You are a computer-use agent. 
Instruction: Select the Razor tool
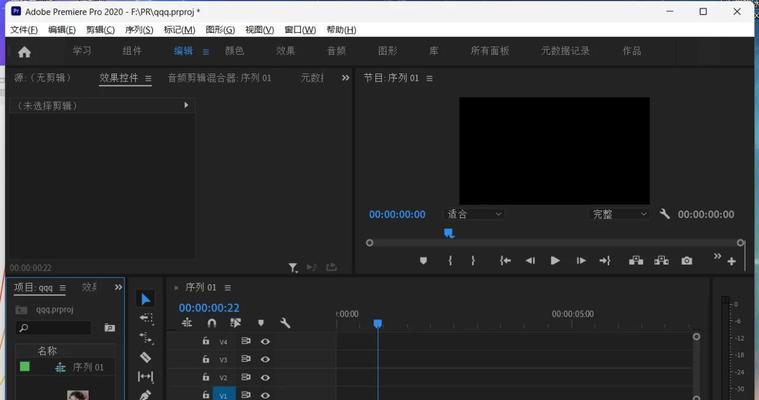[145, 357]
